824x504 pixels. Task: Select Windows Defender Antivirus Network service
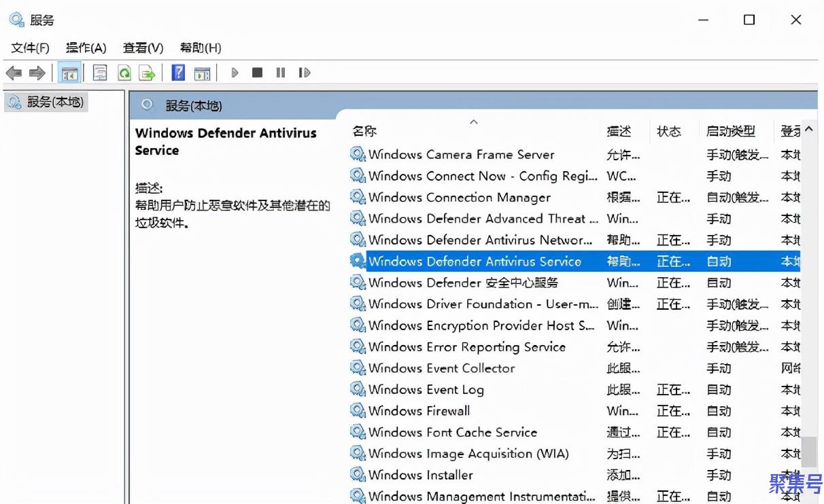(x=574, y=240)
